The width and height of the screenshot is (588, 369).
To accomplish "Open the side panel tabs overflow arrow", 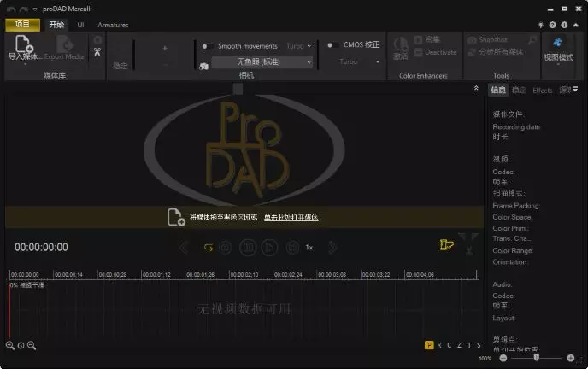I will pyautogui.click(x=575, y=89).
